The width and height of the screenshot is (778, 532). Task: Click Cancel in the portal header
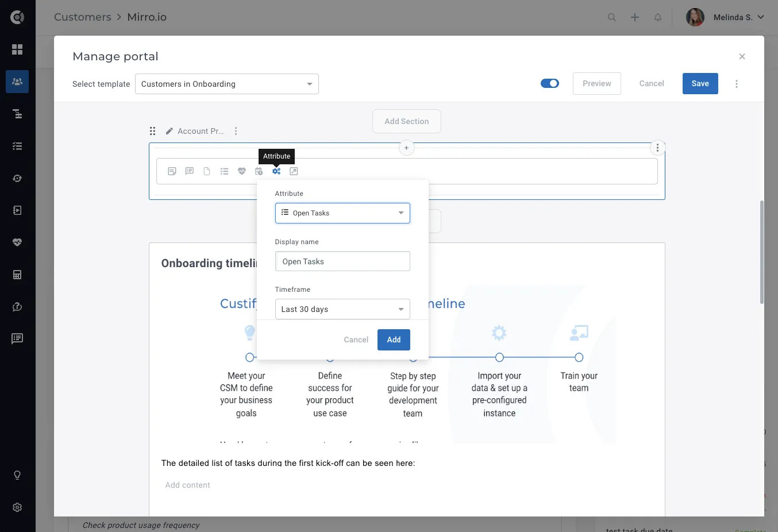click(x=652, y=83)
